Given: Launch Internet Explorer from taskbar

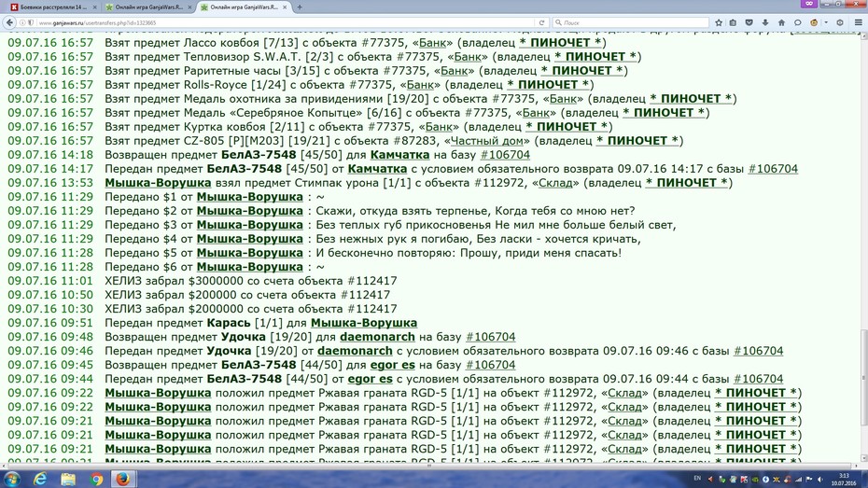Looking at the screenshot, I should (40, 479).
